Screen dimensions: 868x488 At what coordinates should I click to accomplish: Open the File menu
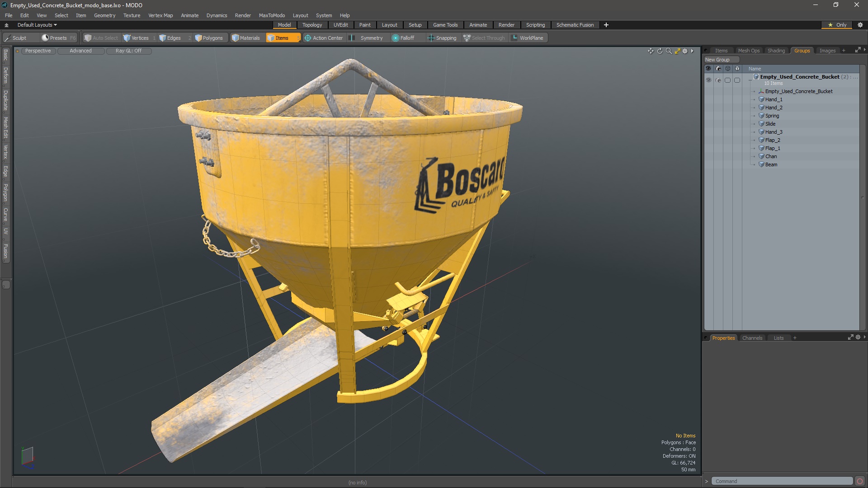click(9, 15)
